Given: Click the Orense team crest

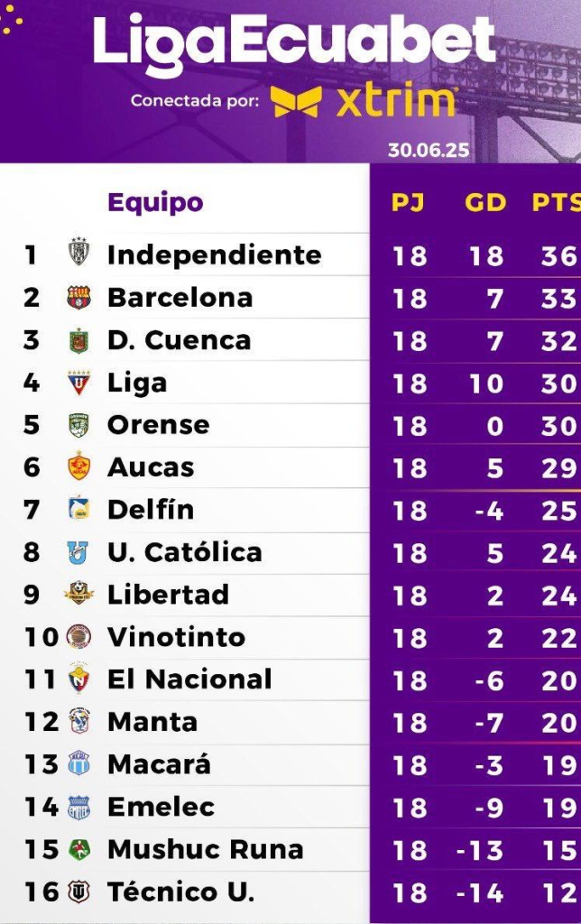Looking at the screenshot, I should pyautogui.click(x=78, y=425).
